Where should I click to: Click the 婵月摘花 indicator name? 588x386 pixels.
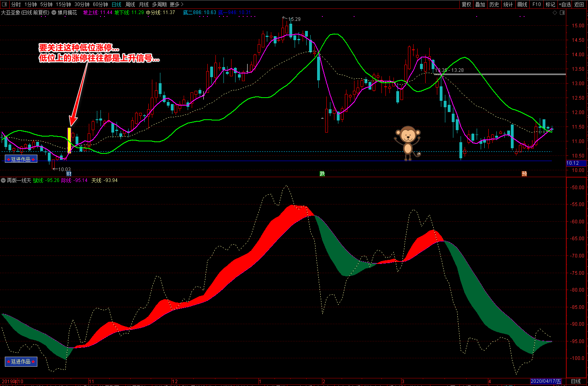tap(67, 12)
